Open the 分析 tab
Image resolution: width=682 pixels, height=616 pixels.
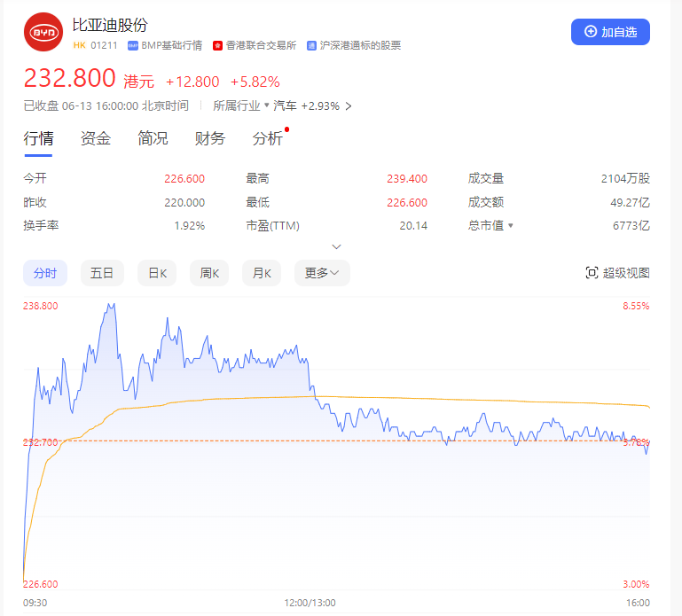[x=268, y=138]
